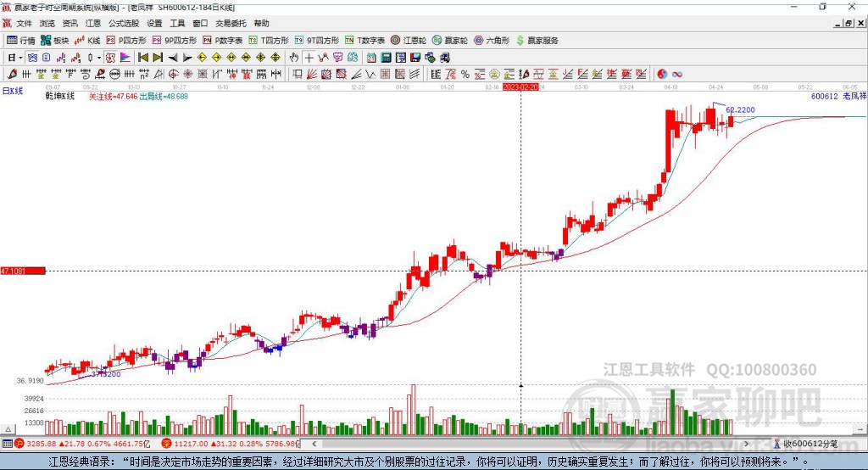Open the 窗口 menu
The height and width of the screenshot is (470, 868).
(200, 23)
